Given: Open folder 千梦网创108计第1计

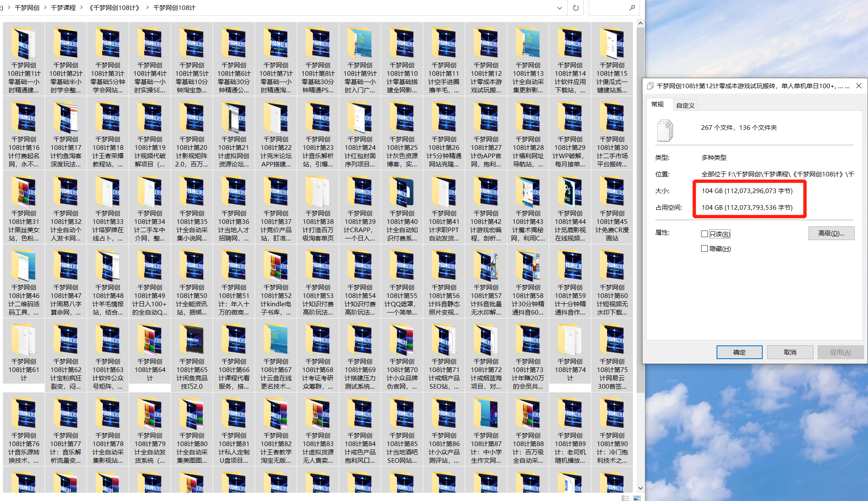Looking at the screenshot, I should 24,44.
